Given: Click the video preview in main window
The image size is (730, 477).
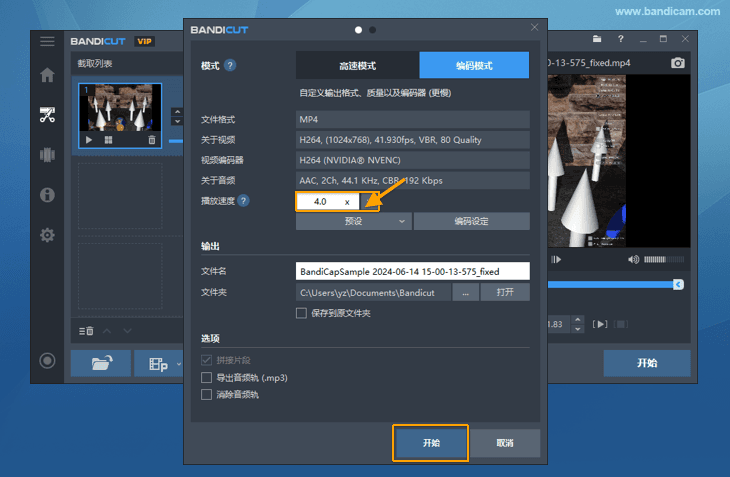Looking at the screenshot, I should coord(619,161).
